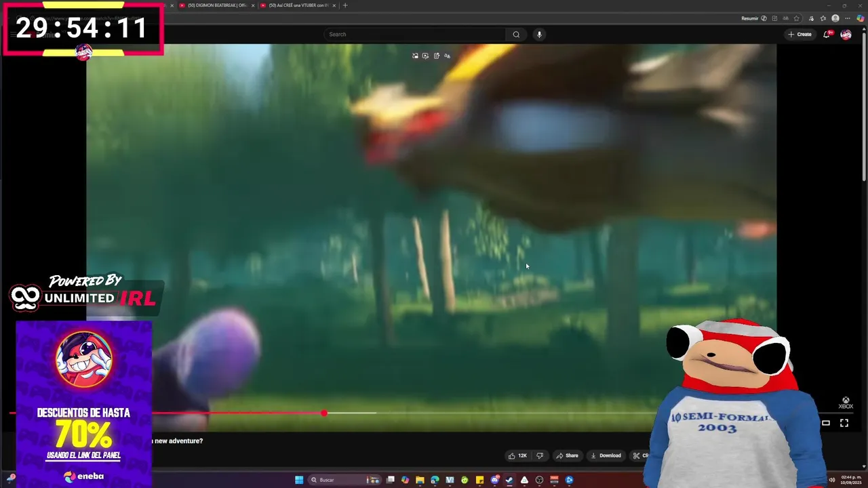Open File Explorer from taskbar
Screen dimensions: 868x488
[420, 480]
